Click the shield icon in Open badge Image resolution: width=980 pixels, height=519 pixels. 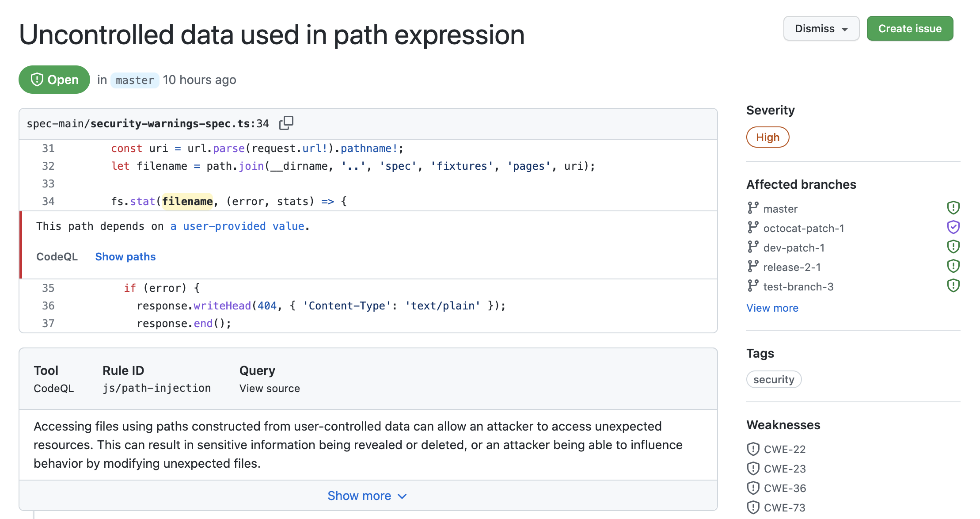click(x=37, y=80)
